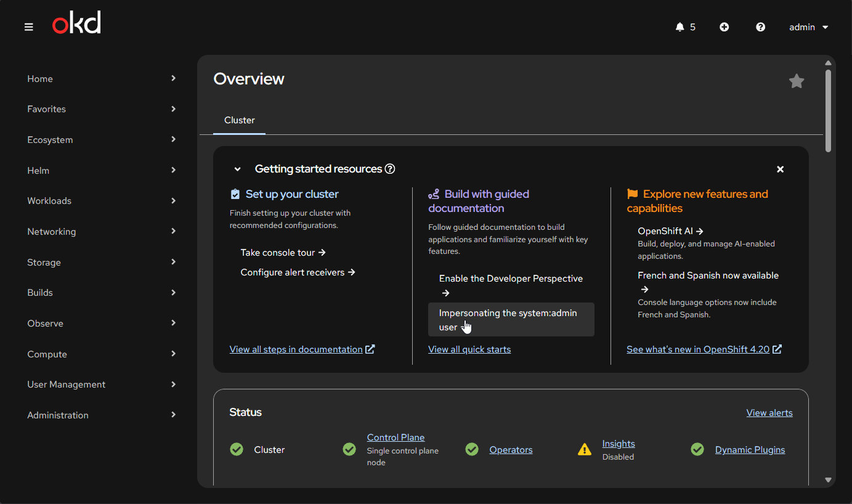Select the Cluster tab
Viewport: 852px width, 504px height.
[239, 120]
